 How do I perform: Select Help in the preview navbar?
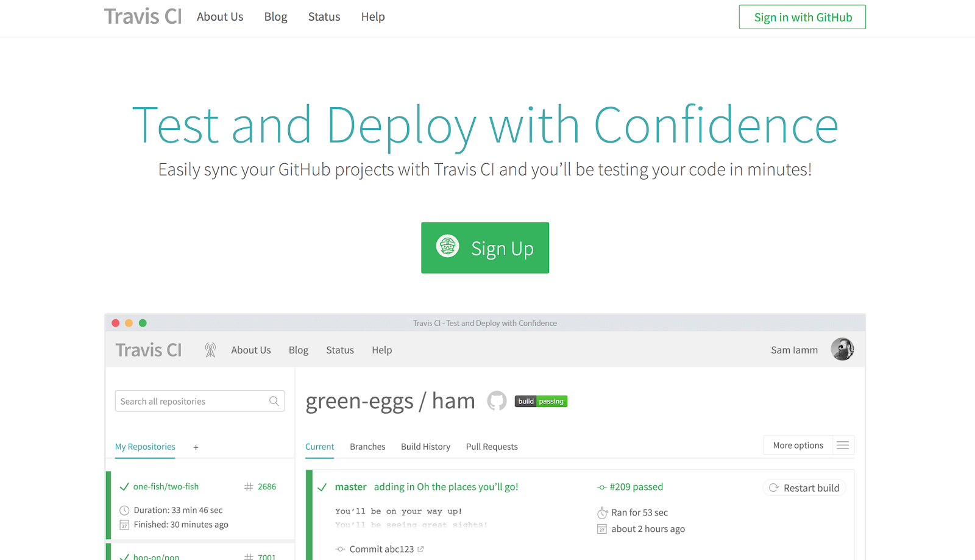[382, 350]
